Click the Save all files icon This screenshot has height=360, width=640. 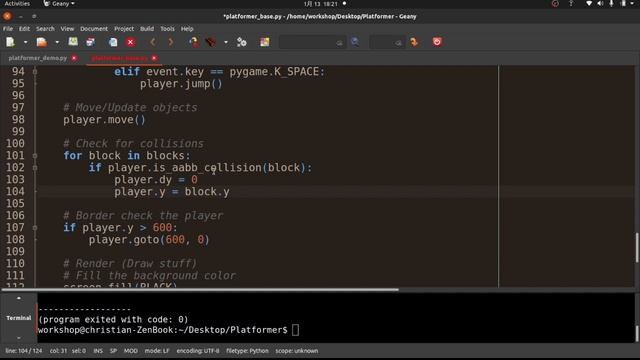pyautogui.click(x=91, y=42)
